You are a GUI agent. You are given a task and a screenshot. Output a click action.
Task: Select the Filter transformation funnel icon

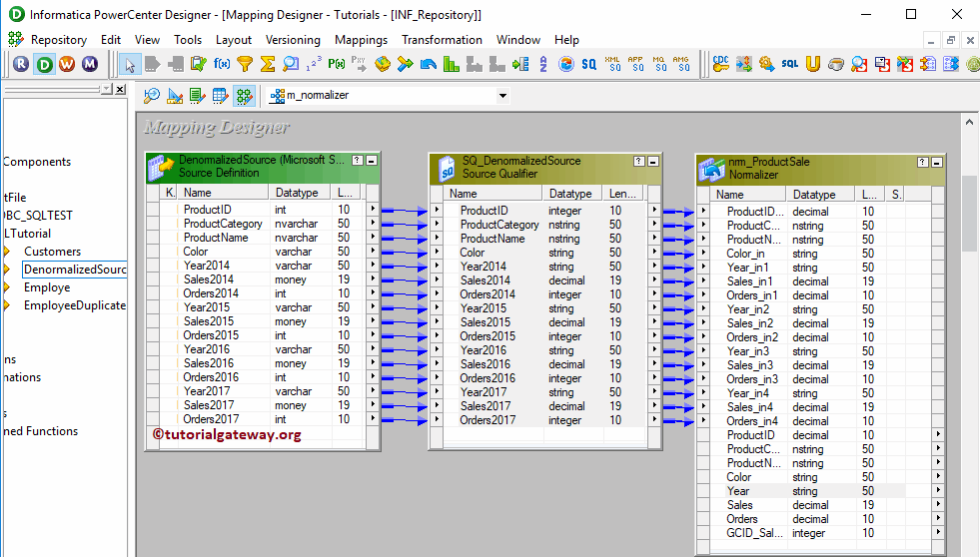coord(245,64)
